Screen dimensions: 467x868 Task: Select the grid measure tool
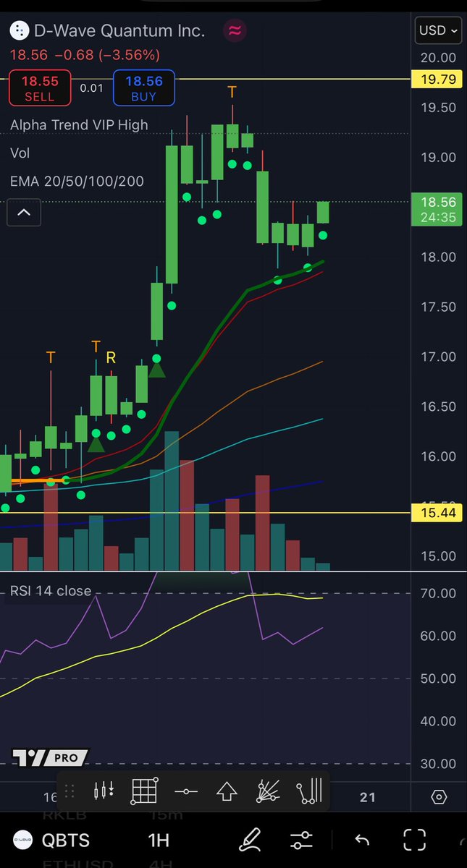[145, 792]
